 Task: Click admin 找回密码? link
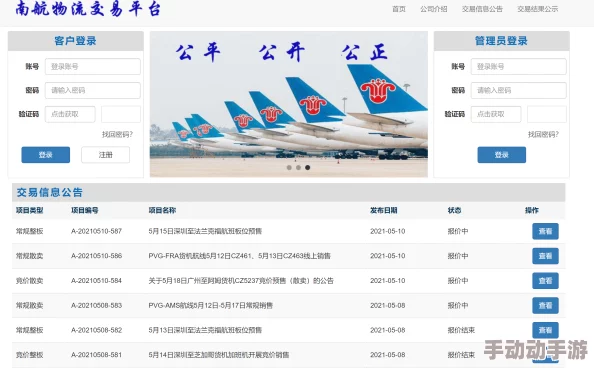click(543, 134)
